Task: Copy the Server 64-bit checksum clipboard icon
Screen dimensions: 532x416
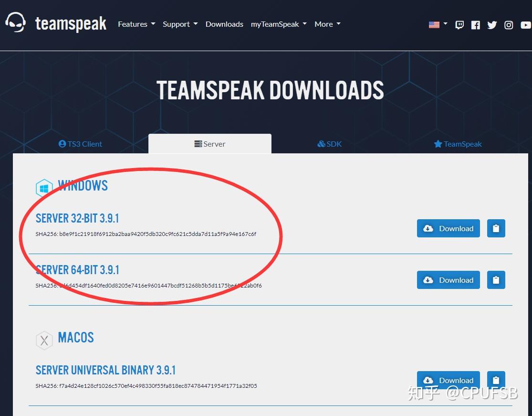Action: coord(496,280)
